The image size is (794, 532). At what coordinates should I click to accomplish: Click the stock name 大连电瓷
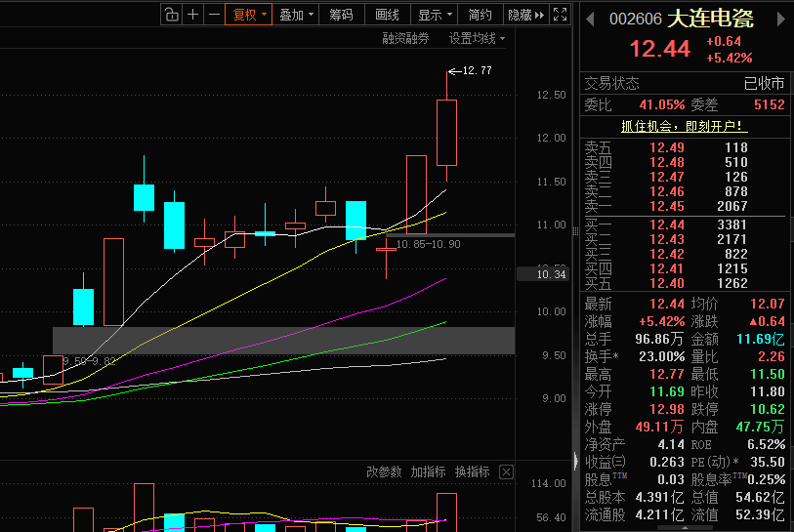point(710,19)
